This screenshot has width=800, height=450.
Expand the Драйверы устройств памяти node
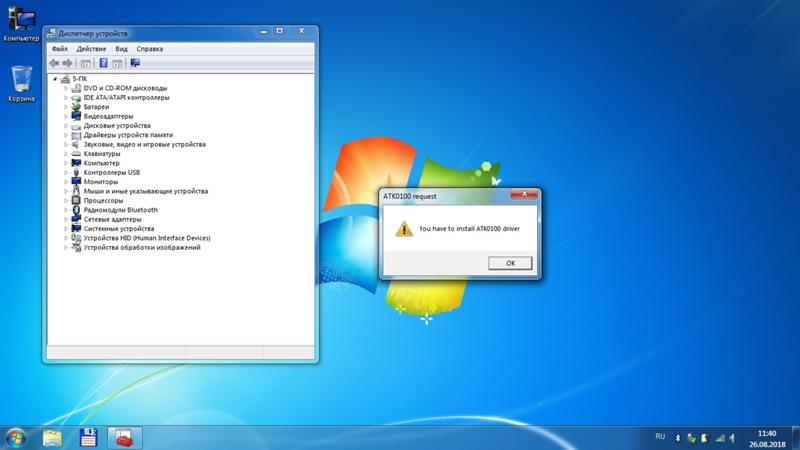pyautogui.click(x=65, y=135)
